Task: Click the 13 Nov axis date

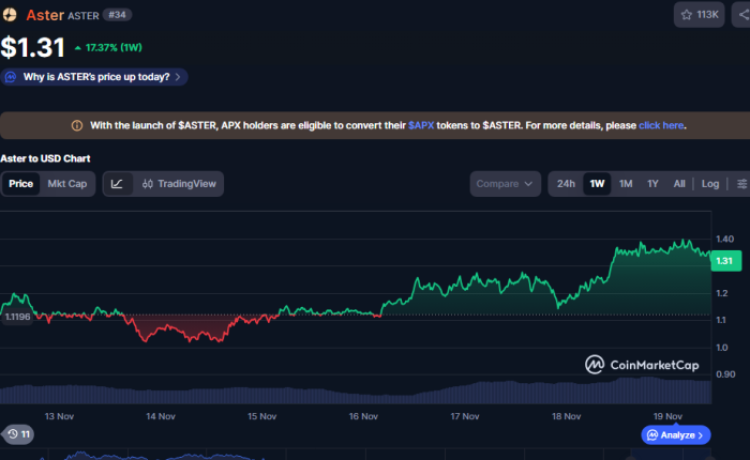Action: 59,416
